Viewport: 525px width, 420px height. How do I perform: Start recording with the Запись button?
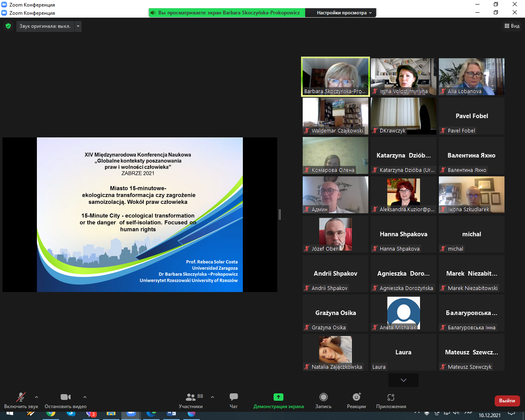323,400
